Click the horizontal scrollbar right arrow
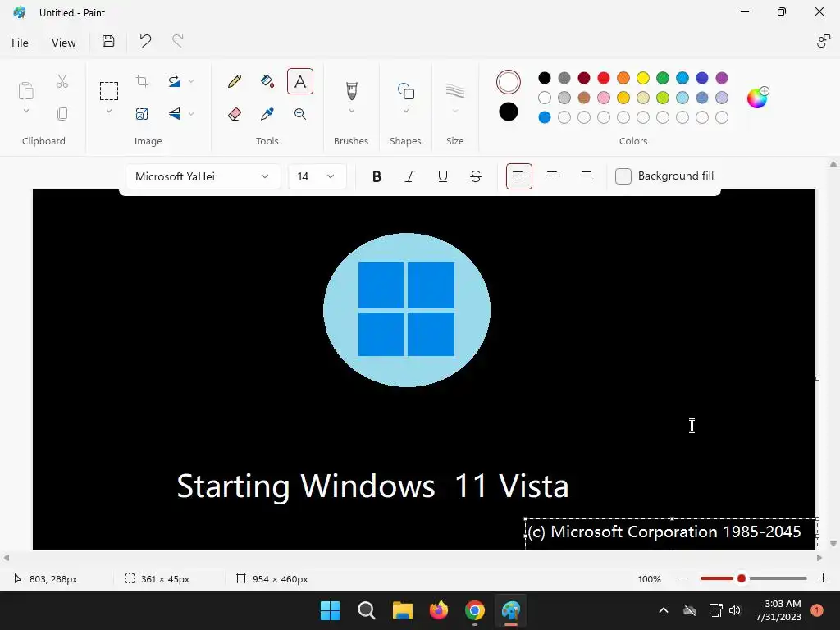Image resolution: width=840 pixels, height=630 pixels. tap(819, 558)
